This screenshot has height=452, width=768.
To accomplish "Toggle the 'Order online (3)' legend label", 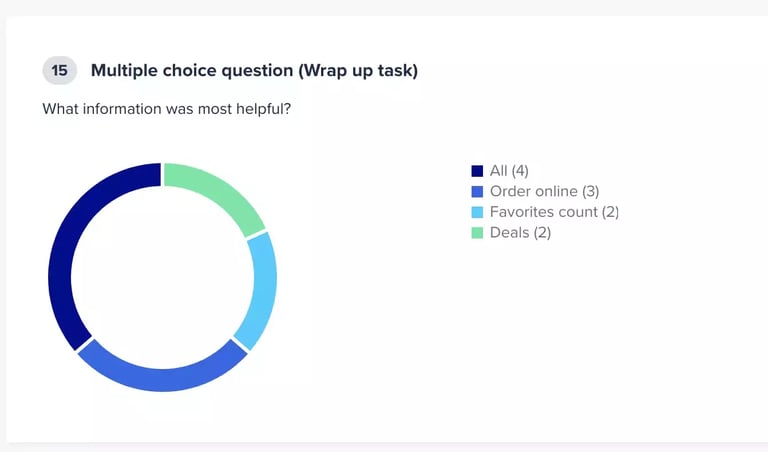I will 544,192.
